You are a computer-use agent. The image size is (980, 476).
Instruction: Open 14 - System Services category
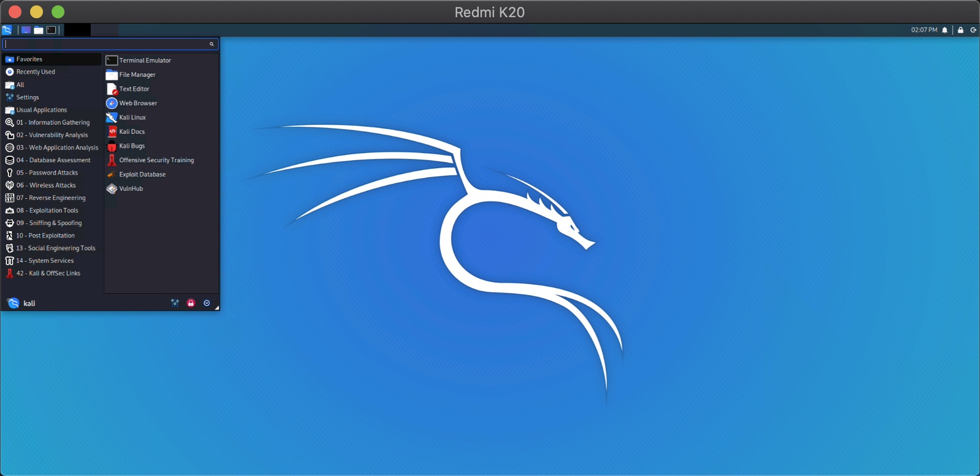pyautogui.click(x=52, y=261)
